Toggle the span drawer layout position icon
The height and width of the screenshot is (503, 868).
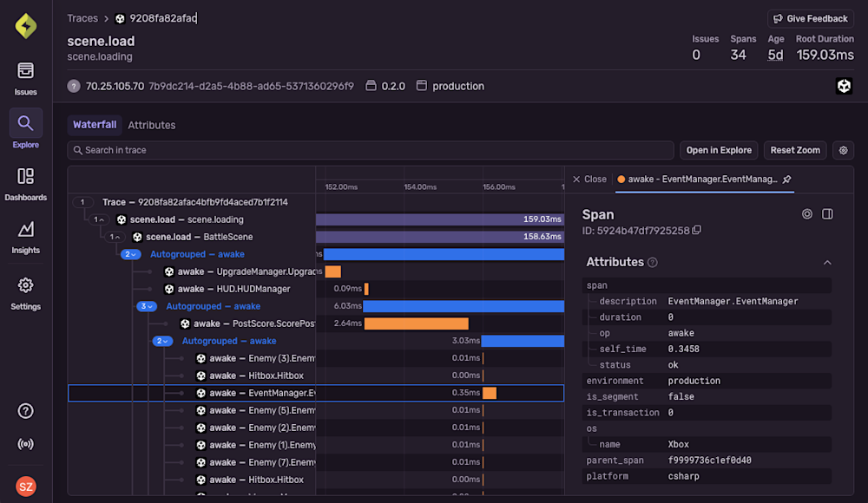coord(827,214)
